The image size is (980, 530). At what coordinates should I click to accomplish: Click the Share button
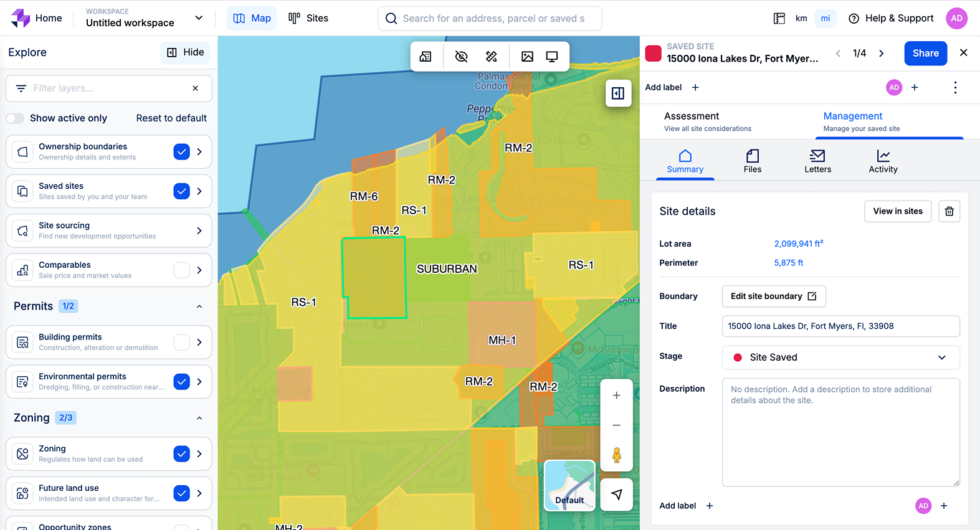click(x=925, y=54)
